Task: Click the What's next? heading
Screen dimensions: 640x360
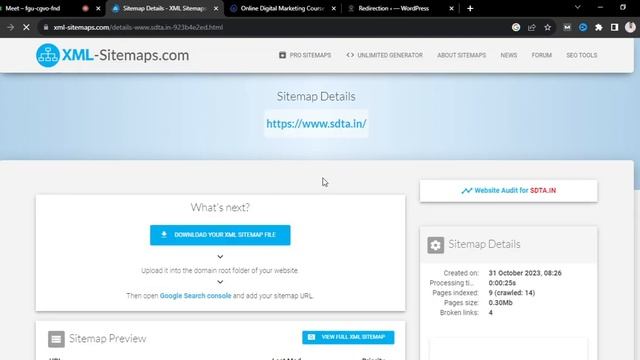Action: [x=220, y=207]
